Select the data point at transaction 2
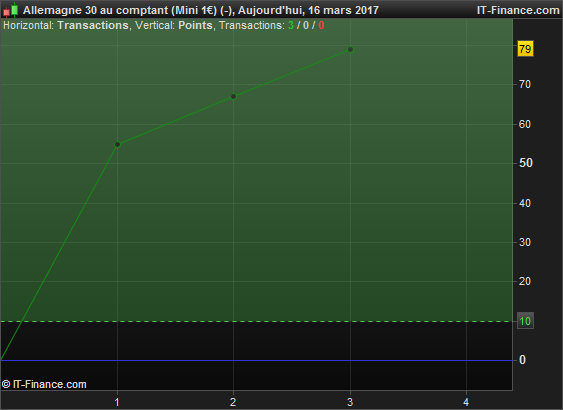 pyautogui.click(x=233, y=96)
